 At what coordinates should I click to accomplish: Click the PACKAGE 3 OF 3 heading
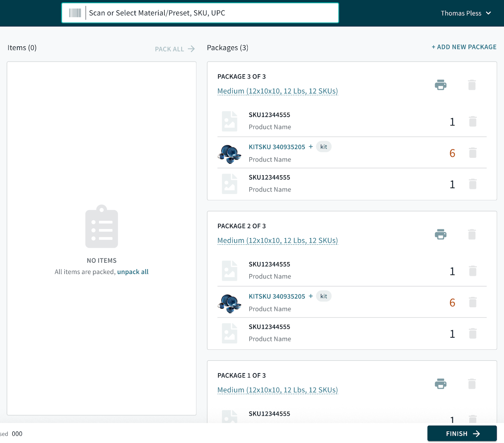pyautogui.click(x=242, y=77)
